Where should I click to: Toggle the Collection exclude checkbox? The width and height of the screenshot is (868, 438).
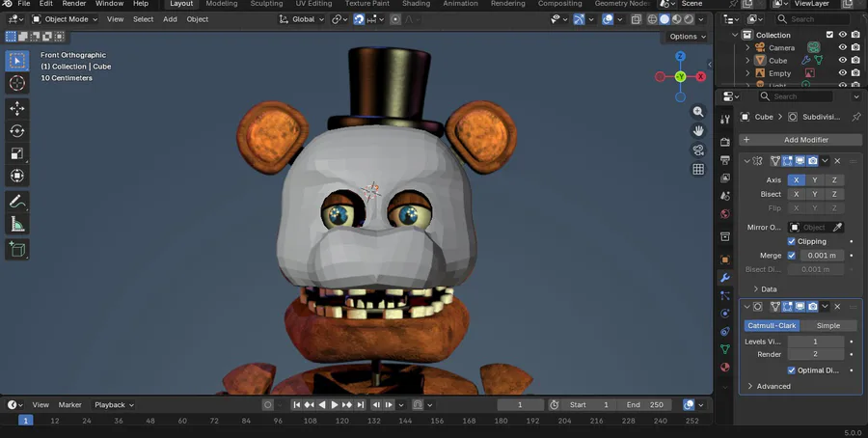coord(829,35)
